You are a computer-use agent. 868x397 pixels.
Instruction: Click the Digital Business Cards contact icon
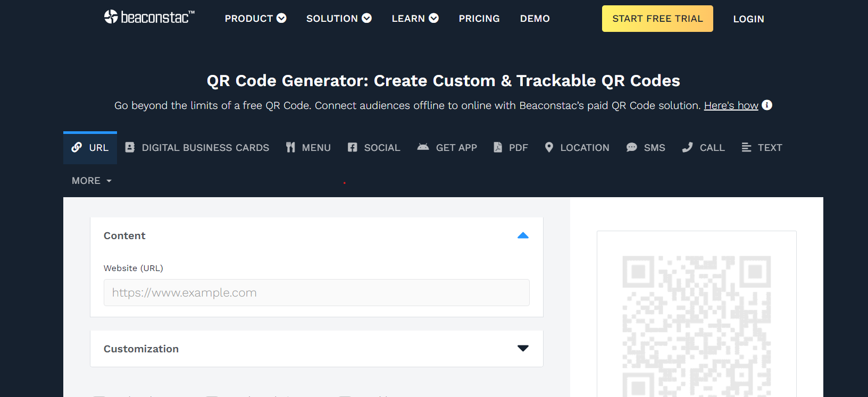point(130,147)
